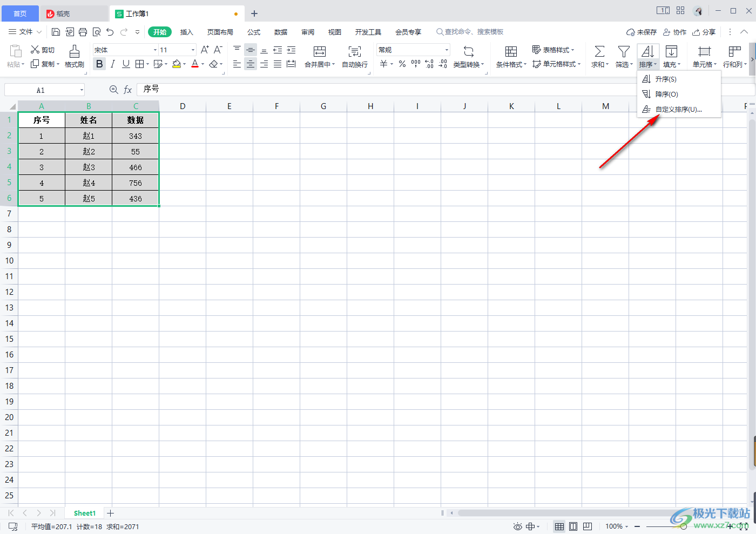The width and height of the screenshot is (756, 534).
Task: Open the font name dropdown (宋体)
Action: pyautogui.click(x=155, y=50)
